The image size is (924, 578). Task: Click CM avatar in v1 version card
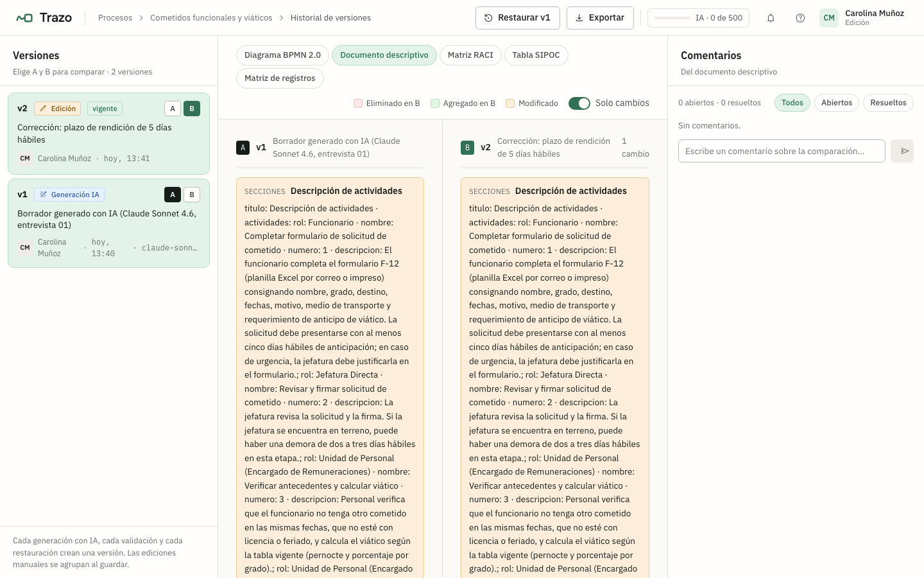pos(25,247)
